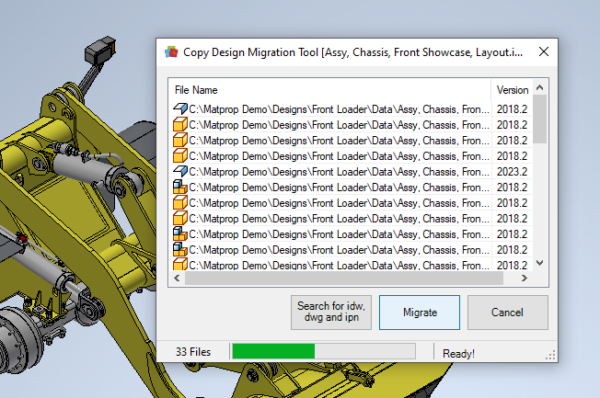Image resolution: width=600 pixels, height=398 pixels.
Task: Sort by the File Name column header
Action: pos(330,90)
